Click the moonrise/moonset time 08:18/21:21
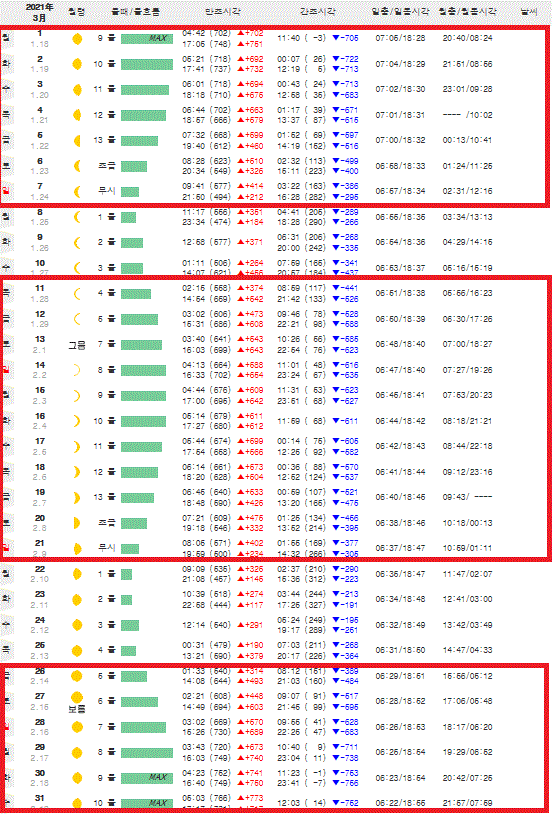 pyautogui.click(x=467, y=421)
